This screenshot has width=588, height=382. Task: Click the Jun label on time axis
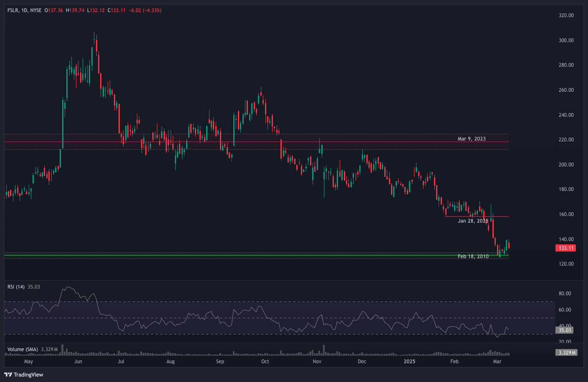[78, 362]
